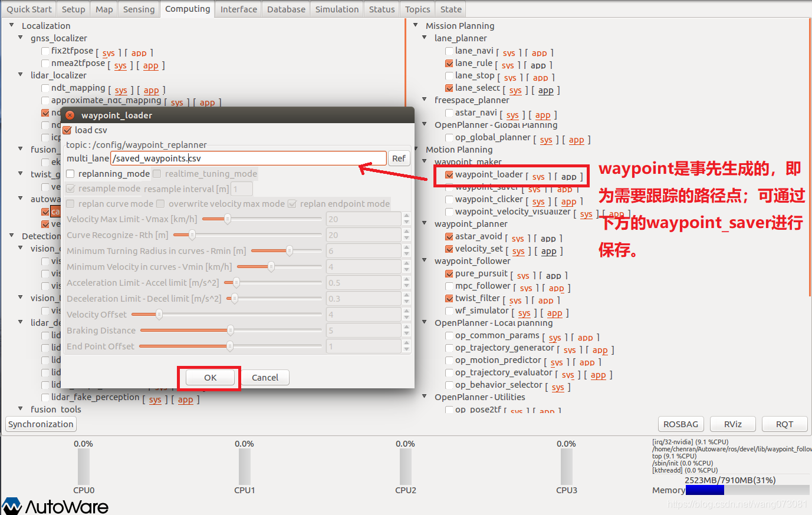Open the Simulation tab
This screenshot has width=812, height=515.
click(x=337, y=9)
